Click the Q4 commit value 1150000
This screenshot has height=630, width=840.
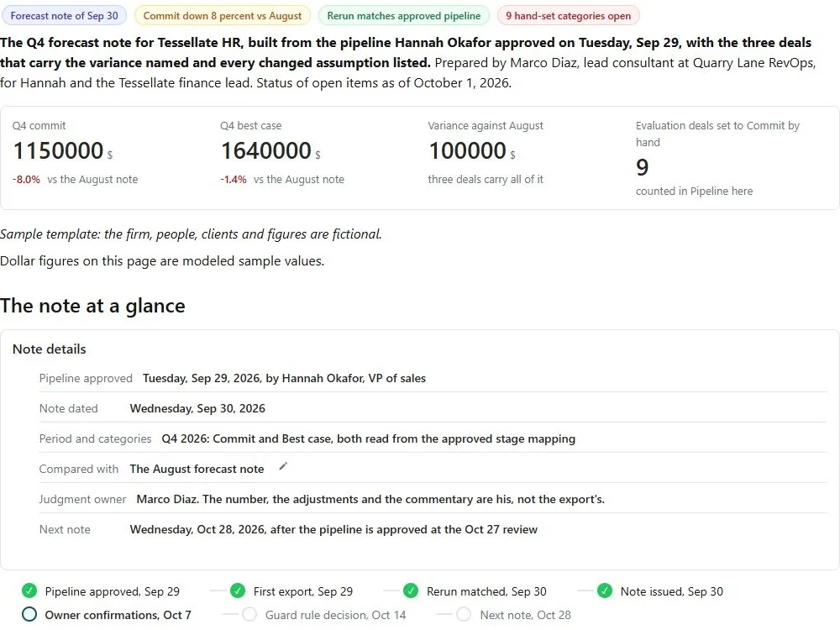pos(58,150)
